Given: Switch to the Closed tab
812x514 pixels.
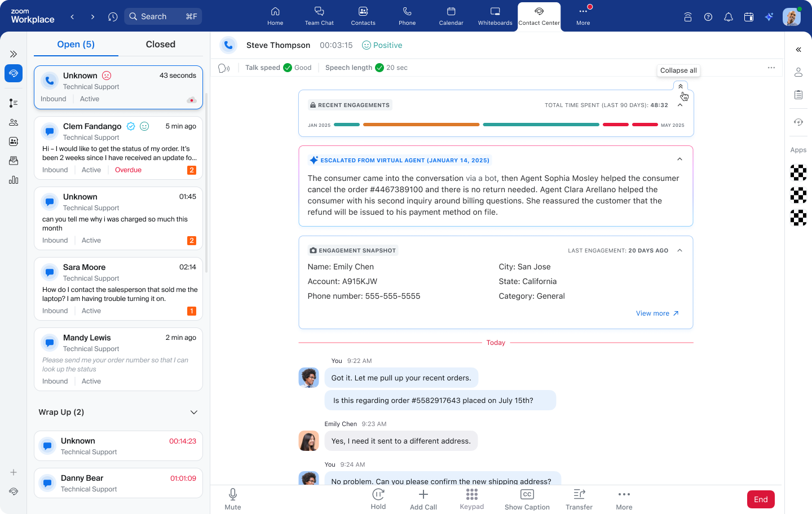Looking at the screenshot, I should [x=160, y=45].
